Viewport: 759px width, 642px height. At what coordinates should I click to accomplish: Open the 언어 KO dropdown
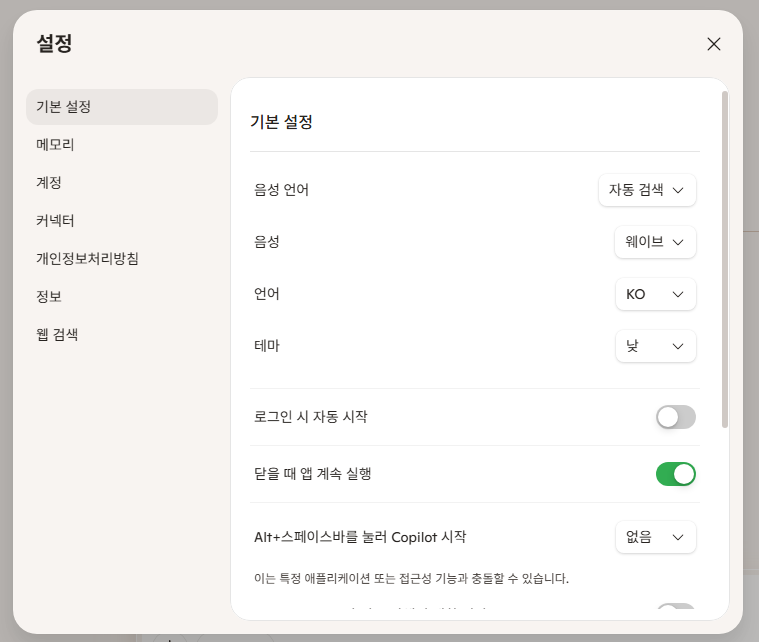pyautogui.click(x=655, y=294)
